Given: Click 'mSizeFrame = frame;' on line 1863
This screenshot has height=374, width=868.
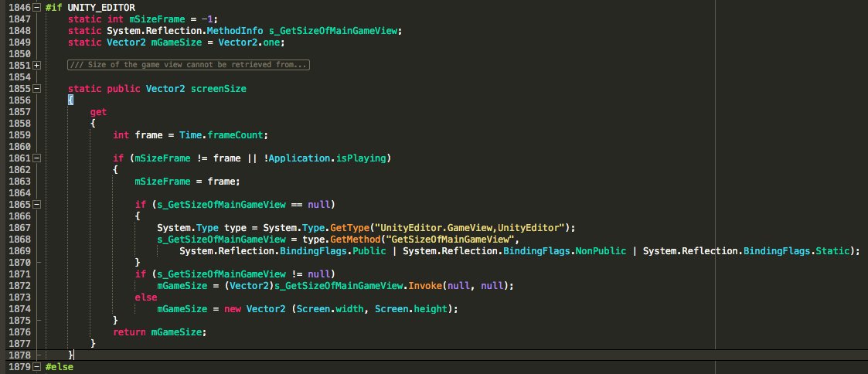Looking at the screenshot, I should [x=188, y=182].
